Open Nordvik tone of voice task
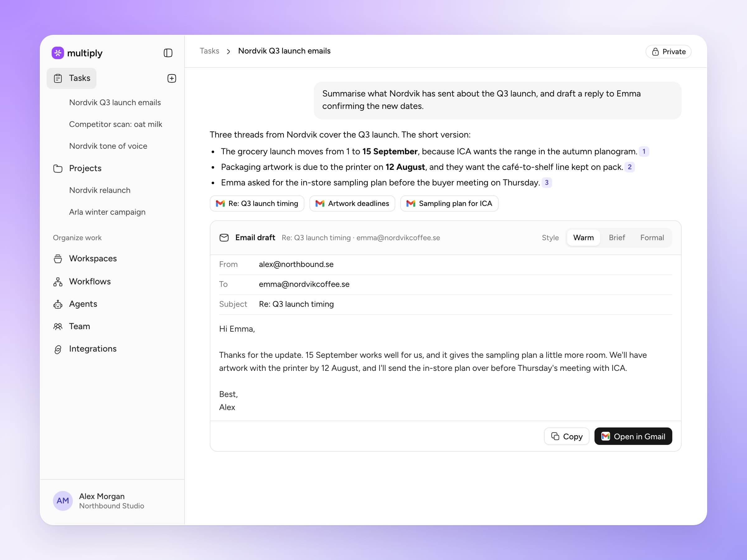 pyautogui.click(x=108, y=146)
